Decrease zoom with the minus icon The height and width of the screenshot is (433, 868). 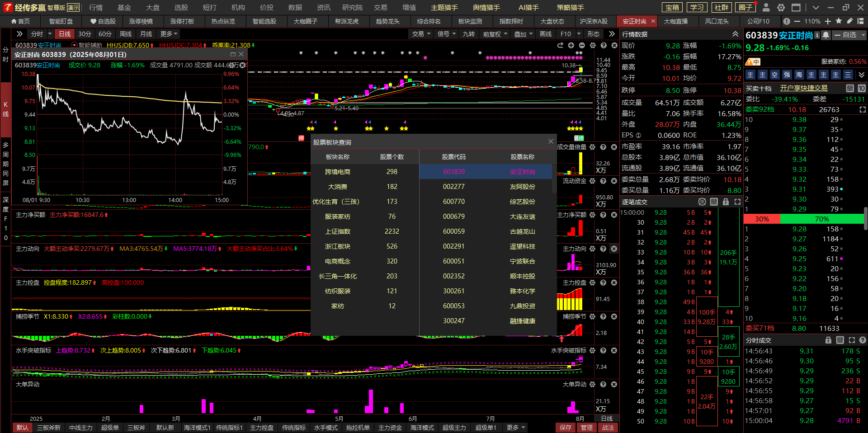point(797,21)
